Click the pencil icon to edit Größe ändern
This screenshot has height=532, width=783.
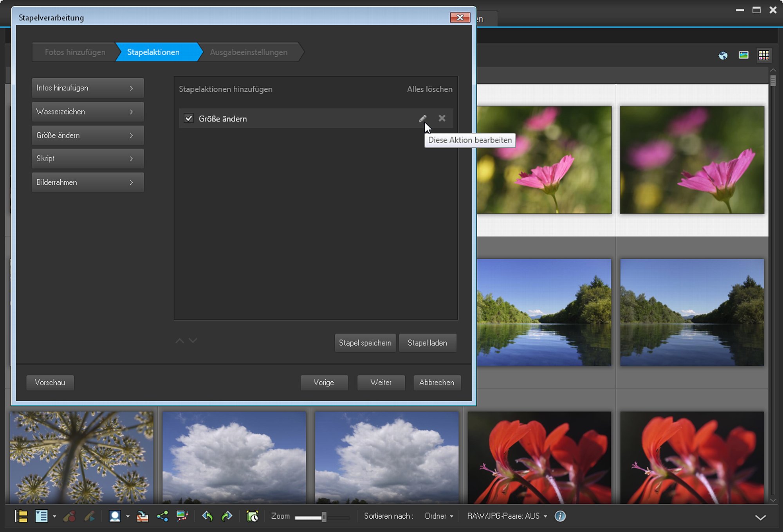click(x=422, y=118)
